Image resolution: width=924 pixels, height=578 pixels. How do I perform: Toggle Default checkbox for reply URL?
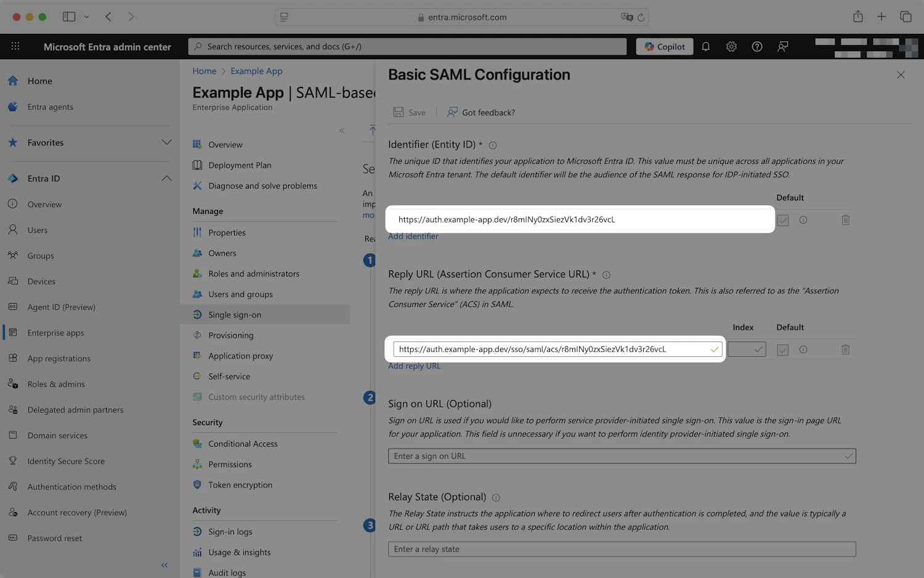[x=783, y=350]
